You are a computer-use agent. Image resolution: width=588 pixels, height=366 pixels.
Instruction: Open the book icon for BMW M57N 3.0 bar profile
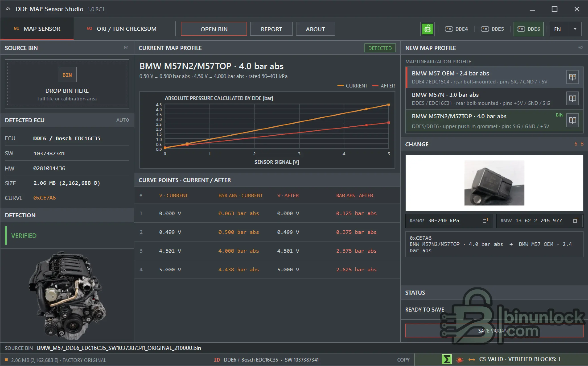572,98
